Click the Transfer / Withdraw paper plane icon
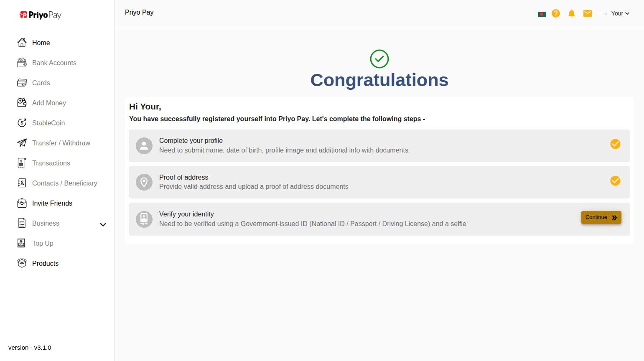The image size is (644, 361). (22, 143)
